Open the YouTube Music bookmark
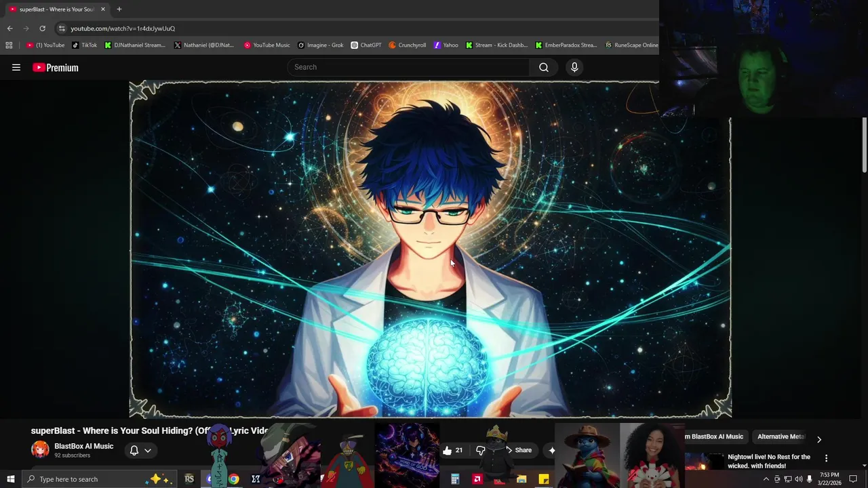The width and height of the screenshot is (868, 488). (267, 45)
